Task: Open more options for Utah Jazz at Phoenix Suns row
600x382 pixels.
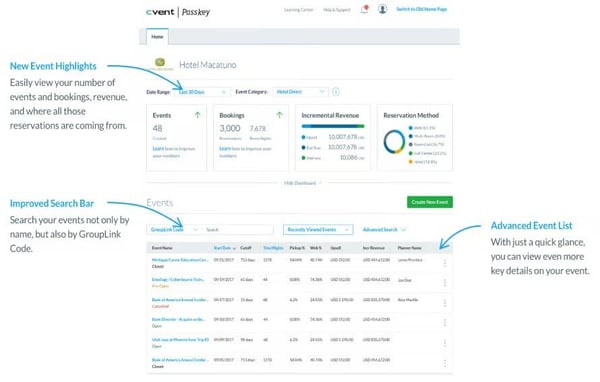Action: click(445, 343)
